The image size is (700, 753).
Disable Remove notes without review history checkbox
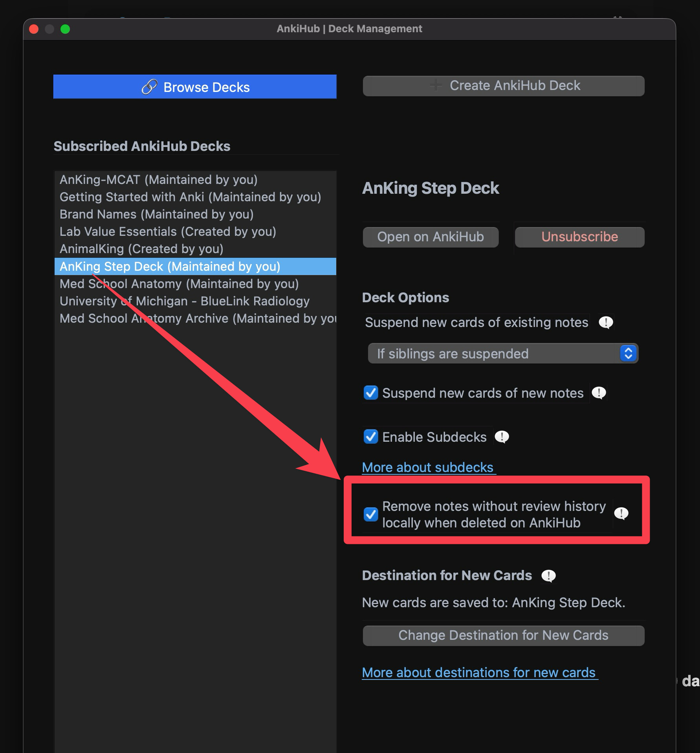371,514
